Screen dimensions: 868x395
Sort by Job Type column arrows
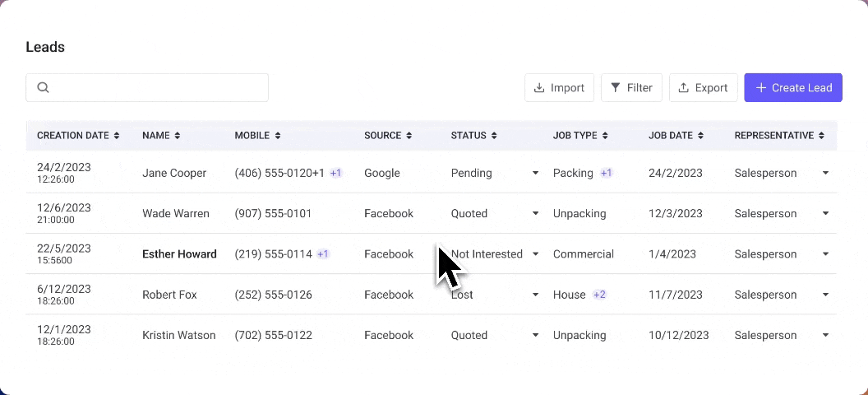point(605,136)
